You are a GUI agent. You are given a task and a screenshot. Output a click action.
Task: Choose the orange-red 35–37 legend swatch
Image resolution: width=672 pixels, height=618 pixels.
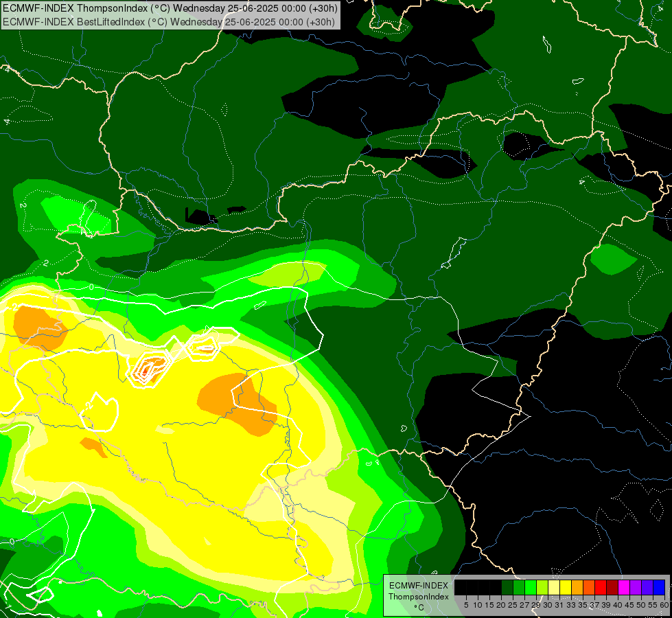pyautogui.click(x=589, y=587)
